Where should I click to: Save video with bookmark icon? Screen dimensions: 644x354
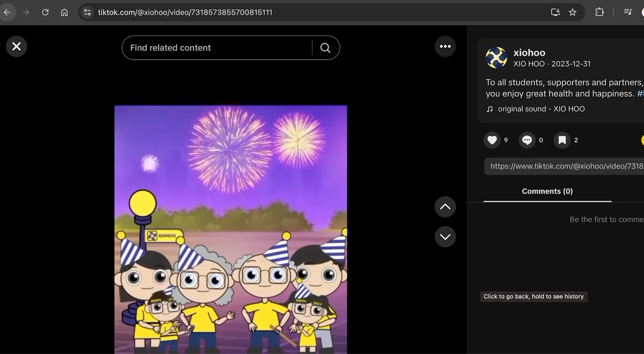tap(562, 140)
